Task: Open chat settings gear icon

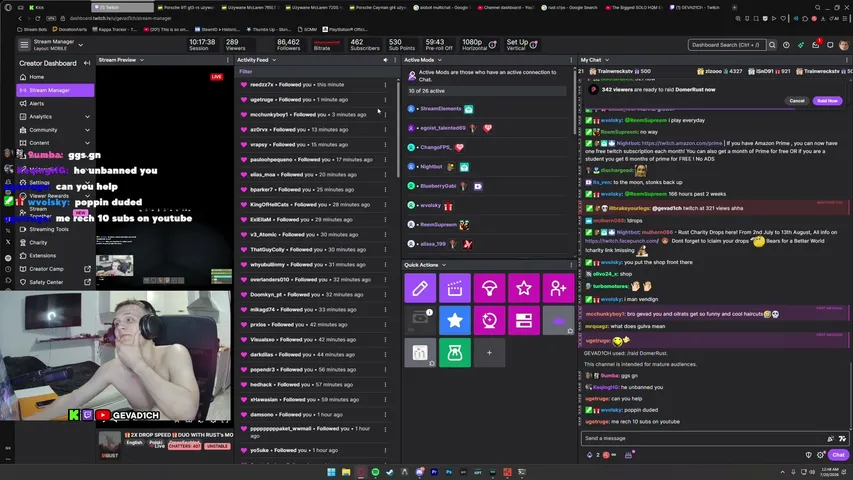Action: [820, 455]
